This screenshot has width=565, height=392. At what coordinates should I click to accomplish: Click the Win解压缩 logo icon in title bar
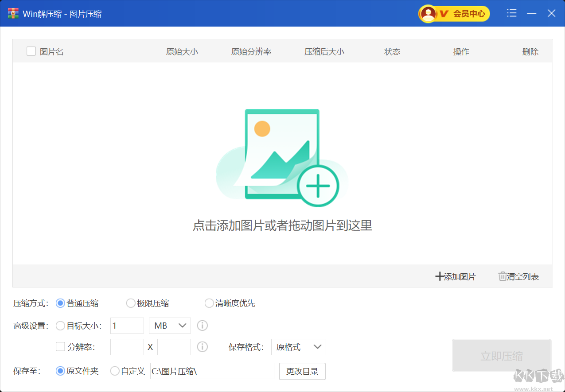tap(12, 13)
